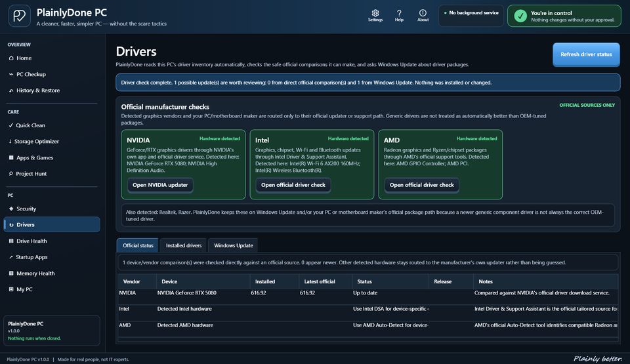The image size is (630, 364).
Task: Select Drivers in sidebar
Action: tap(51, 224)
